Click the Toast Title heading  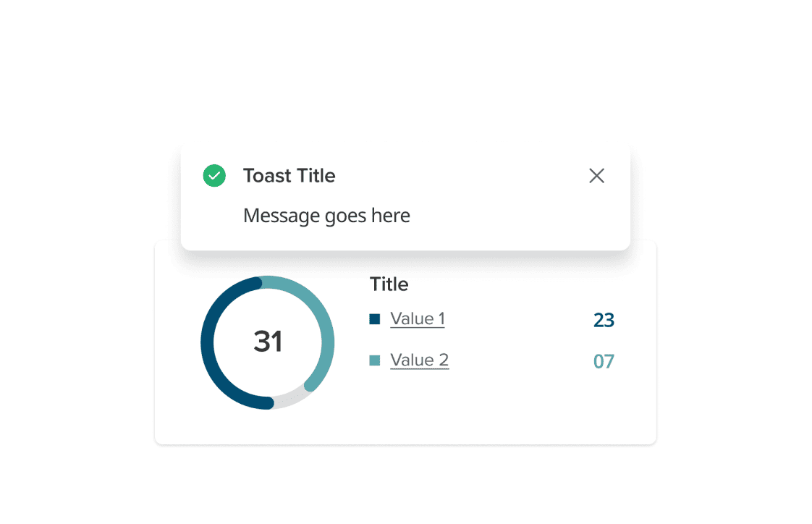pyautogui.click(x=289, y=176)
